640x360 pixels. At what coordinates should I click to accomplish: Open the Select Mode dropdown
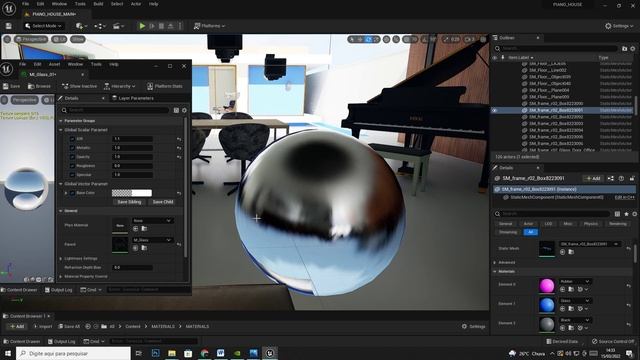pos(43,26)
